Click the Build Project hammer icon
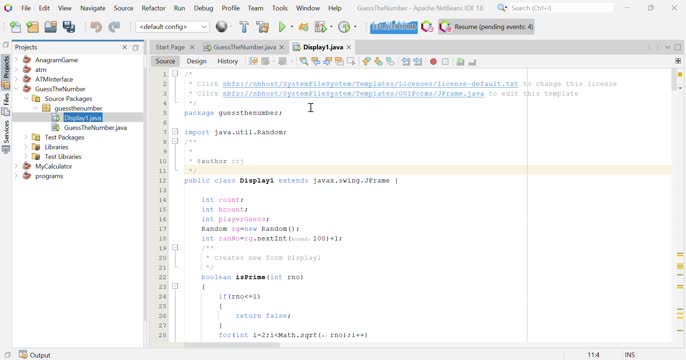 click(x=244, y=27)
